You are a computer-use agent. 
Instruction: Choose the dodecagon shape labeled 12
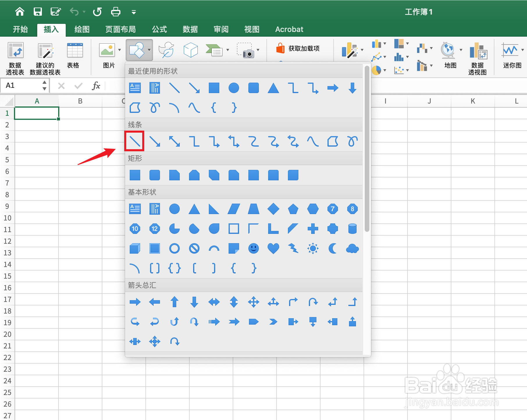pos(155,229)
